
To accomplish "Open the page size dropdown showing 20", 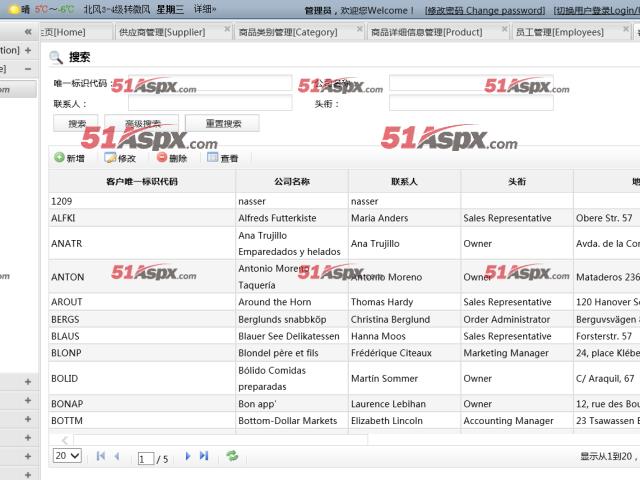I will (67, 456).
